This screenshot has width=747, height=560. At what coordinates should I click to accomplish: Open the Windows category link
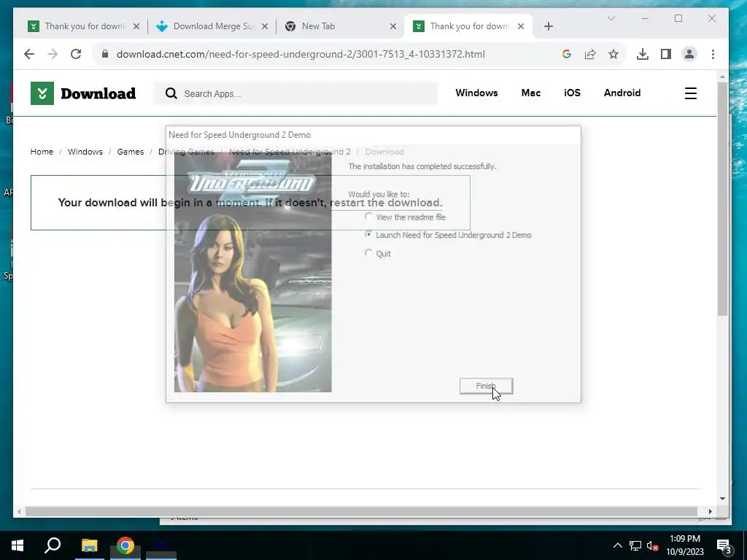click(x=476, y=93)
